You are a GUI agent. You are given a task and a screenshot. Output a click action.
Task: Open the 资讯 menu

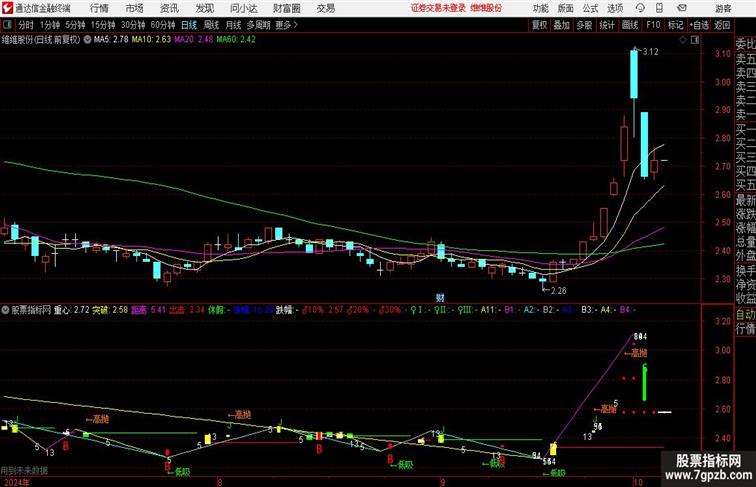point(169,8)
